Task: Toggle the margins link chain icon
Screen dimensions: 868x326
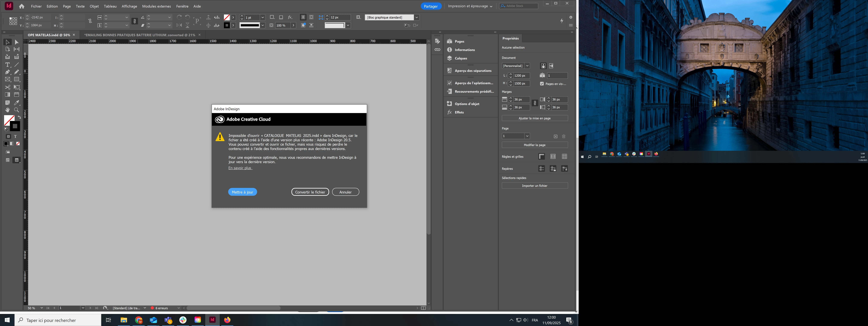Action: [x=535, y=103]
